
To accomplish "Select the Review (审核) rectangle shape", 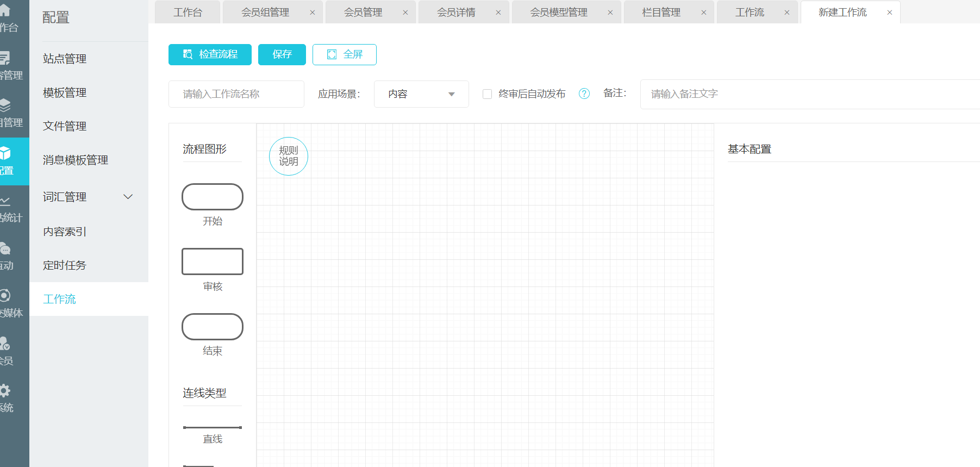I will [x=212, y=261].
